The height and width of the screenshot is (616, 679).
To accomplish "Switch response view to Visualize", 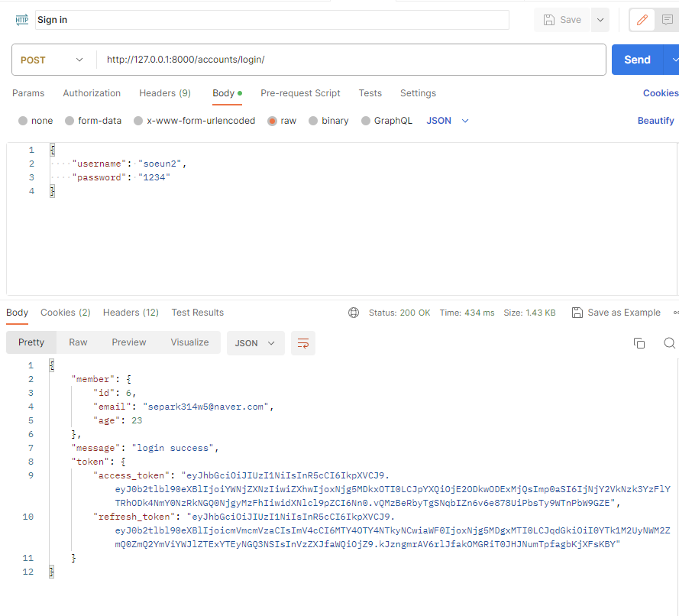I will (189, 342).
